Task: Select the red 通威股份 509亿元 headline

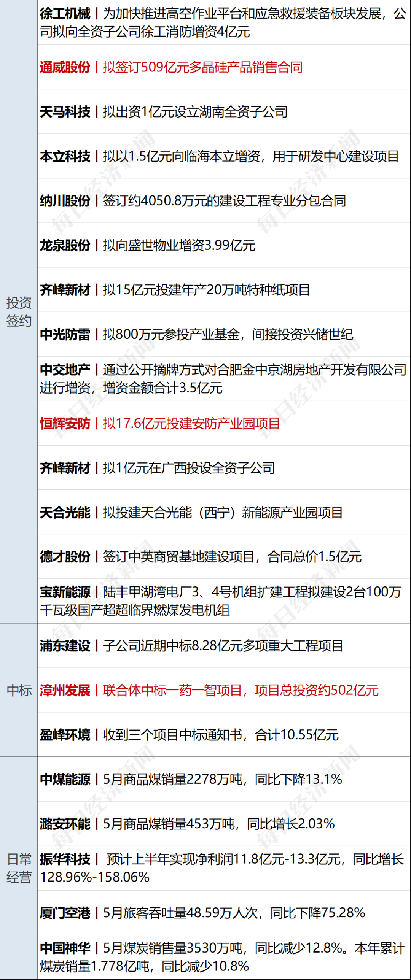Action: [171, 67]
